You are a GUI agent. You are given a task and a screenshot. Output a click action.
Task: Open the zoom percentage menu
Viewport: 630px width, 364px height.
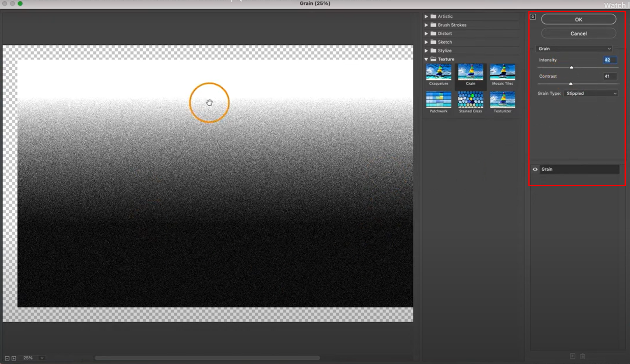coord(42,357)
